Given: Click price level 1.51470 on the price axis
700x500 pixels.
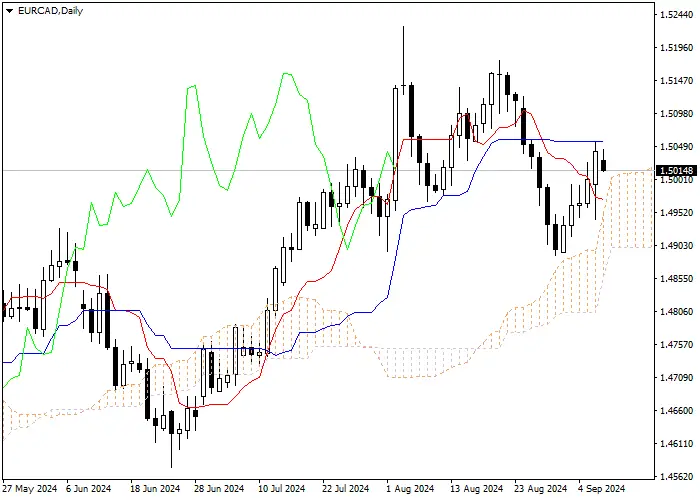Looking at the screenshot, I should click(x=677, y=81).
